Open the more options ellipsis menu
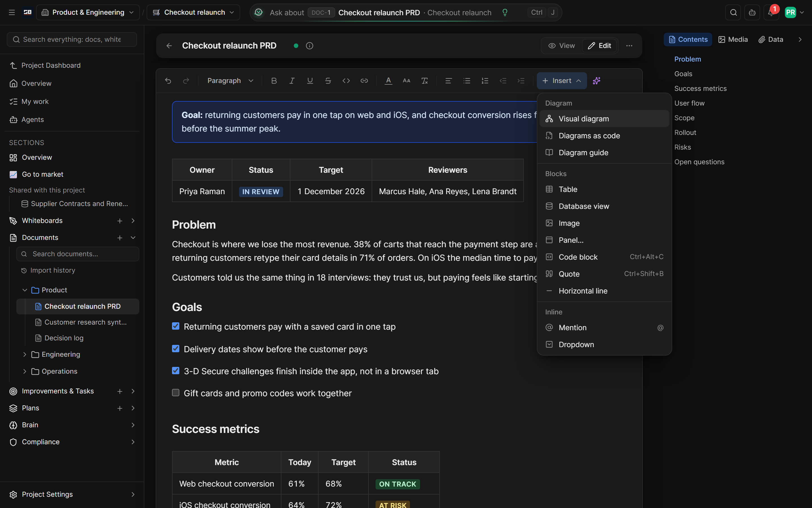 click(629, 46)
